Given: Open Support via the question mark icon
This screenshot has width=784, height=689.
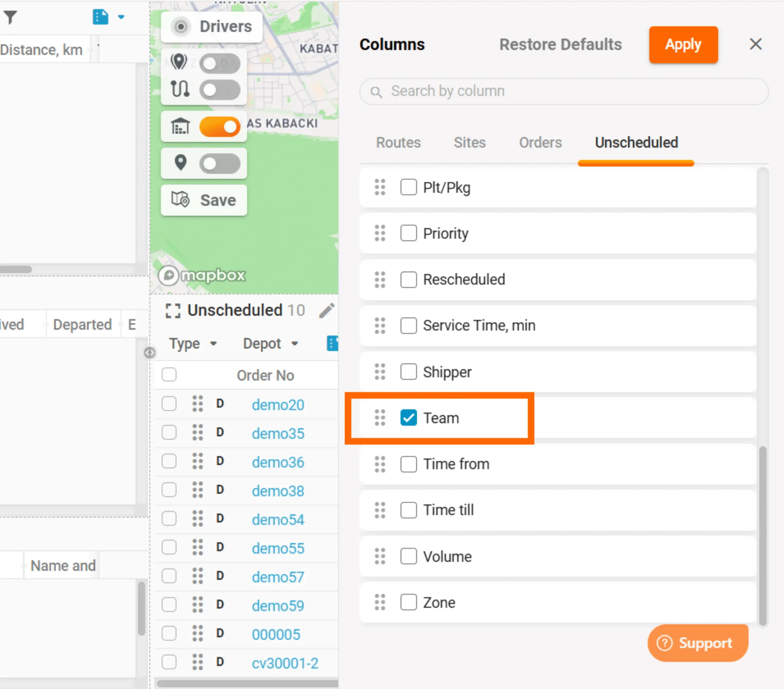Looking at the screenshot, I should click(x=665, y=643).
